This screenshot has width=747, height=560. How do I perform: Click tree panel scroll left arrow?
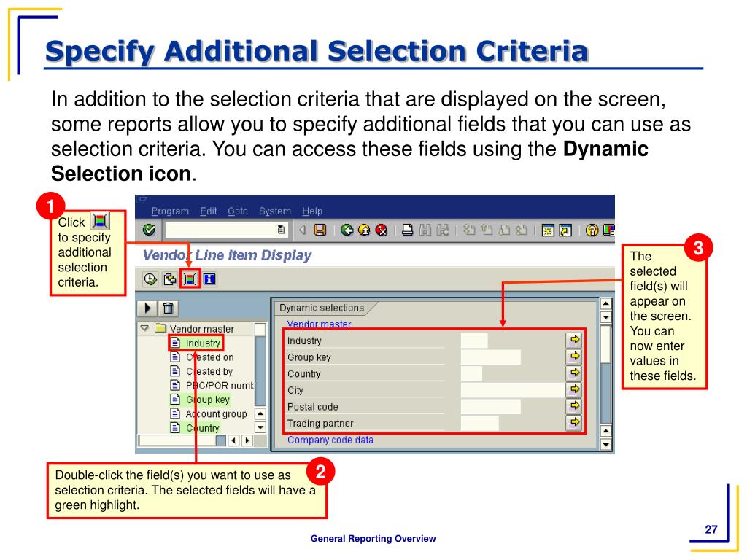point(233,440)
